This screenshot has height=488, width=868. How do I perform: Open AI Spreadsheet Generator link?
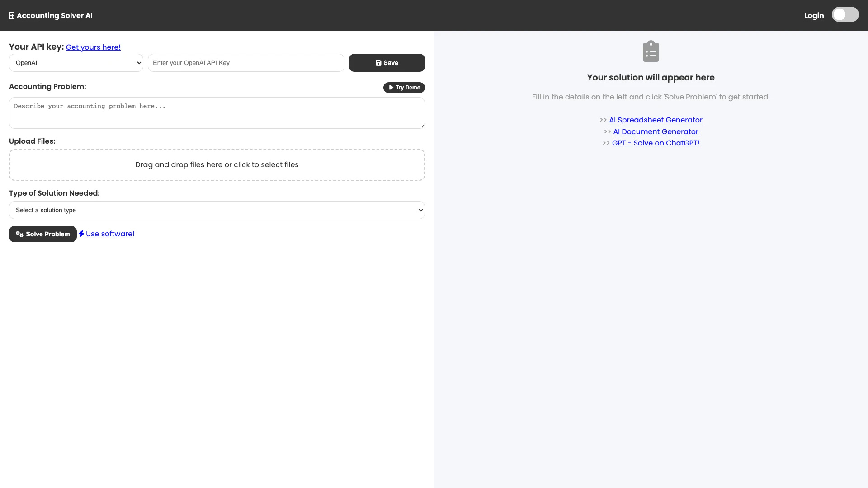pyautogui.click(x=656, y=120)
